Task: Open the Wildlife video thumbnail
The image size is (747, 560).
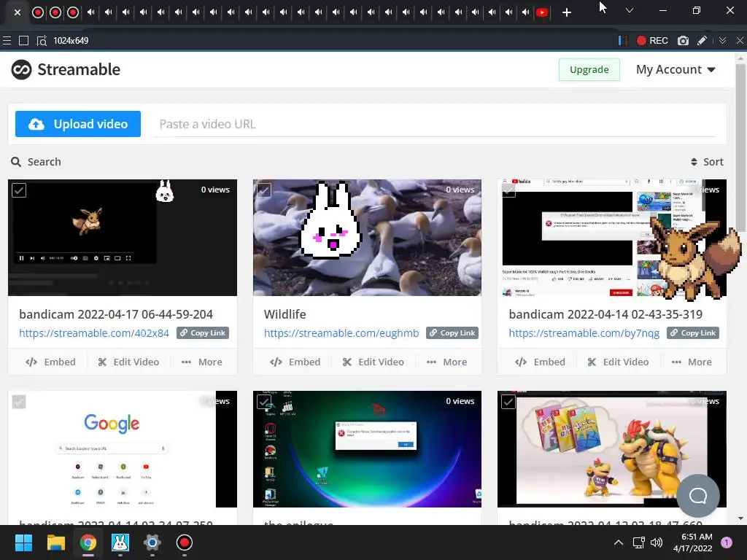Action: point(367,238)
